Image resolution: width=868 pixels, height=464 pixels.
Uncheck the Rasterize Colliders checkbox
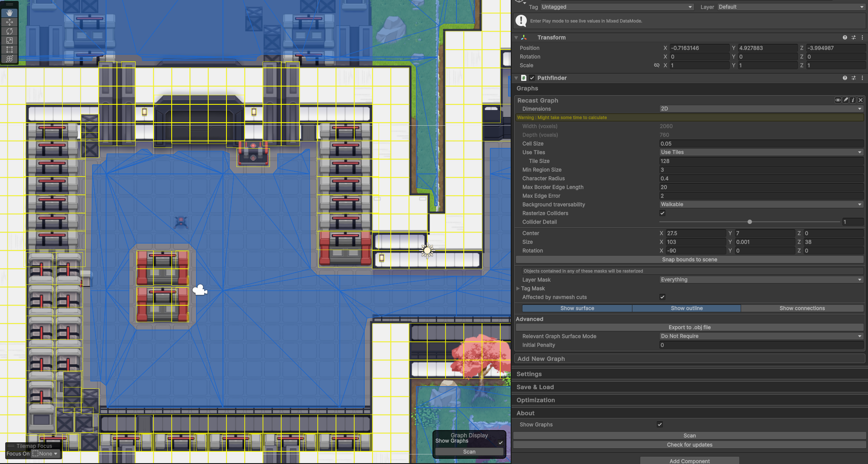(x=662, y=213)
